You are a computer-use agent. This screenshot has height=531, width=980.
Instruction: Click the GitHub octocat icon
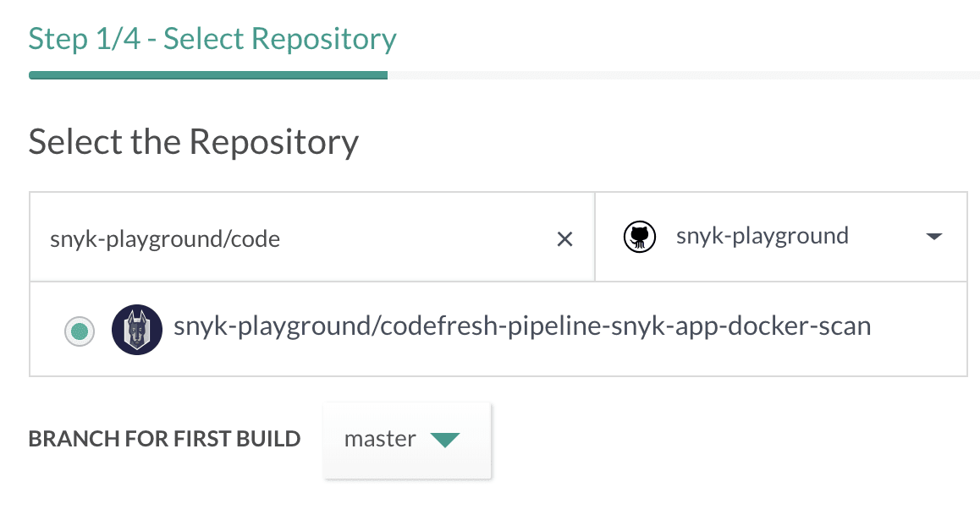point(640,237)
